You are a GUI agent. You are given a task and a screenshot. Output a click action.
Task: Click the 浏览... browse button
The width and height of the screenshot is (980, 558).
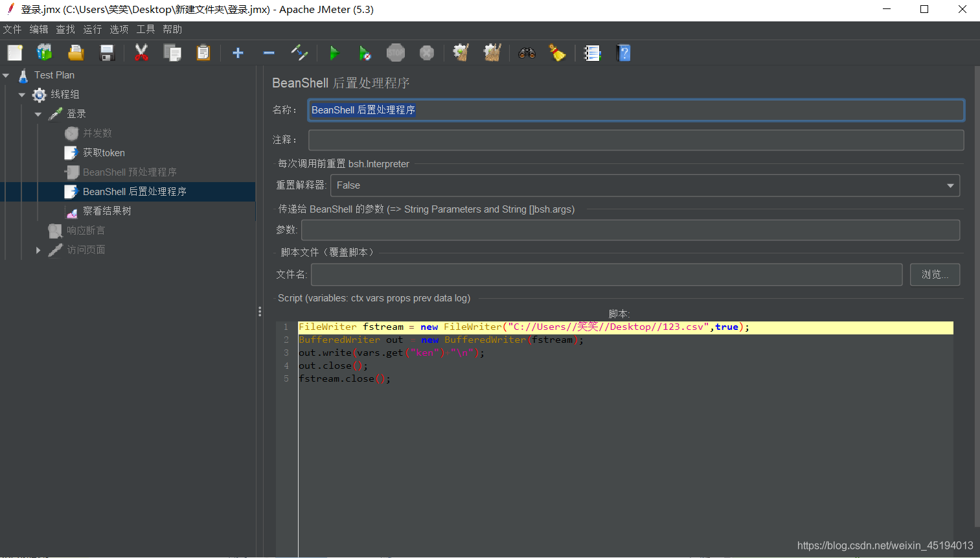(x=935, y=275)
